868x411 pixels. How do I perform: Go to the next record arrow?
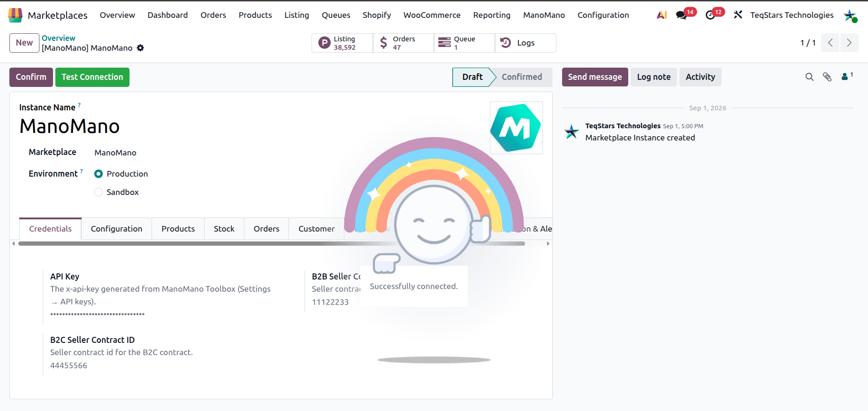(849, 43)
